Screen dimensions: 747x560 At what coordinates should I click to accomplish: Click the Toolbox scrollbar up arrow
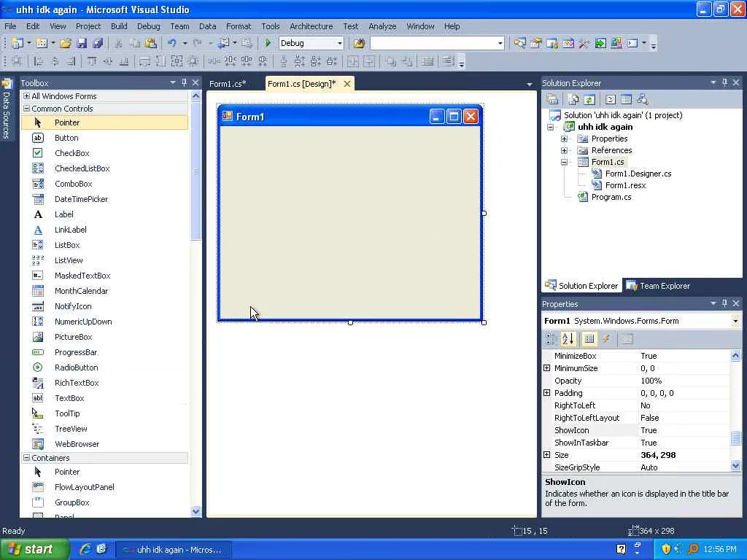point(196,96)
